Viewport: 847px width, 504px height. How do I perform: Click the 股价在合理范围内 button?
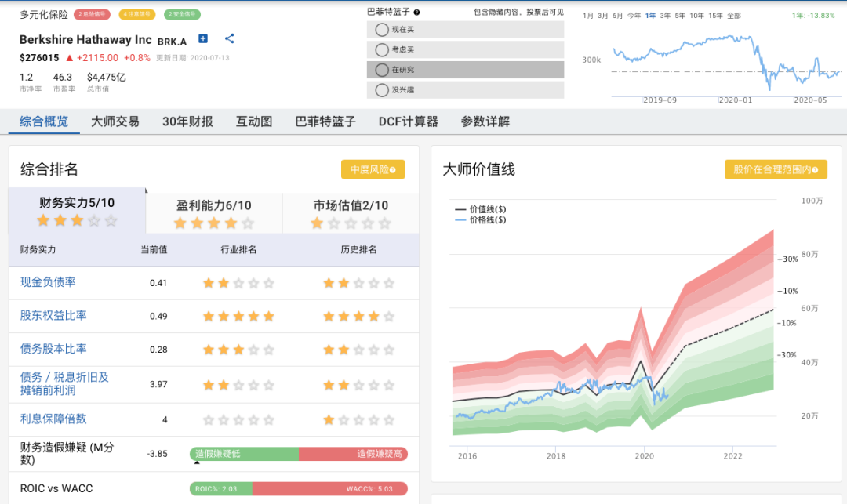(x=776, y=169)
